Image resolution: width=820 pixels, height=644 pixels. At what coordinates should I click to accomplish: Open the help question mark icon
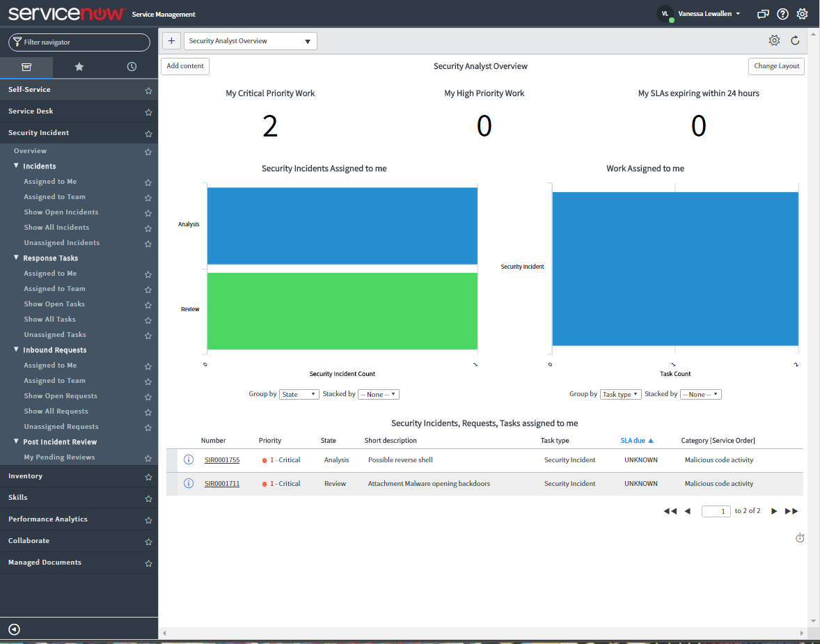(782, 14)
